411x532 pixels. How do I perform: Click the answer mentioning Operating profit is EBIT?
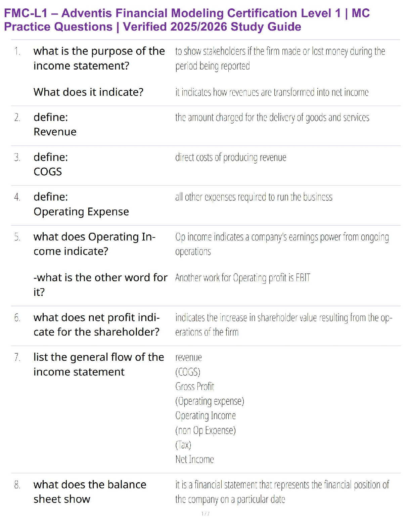[x=242, y=278]
